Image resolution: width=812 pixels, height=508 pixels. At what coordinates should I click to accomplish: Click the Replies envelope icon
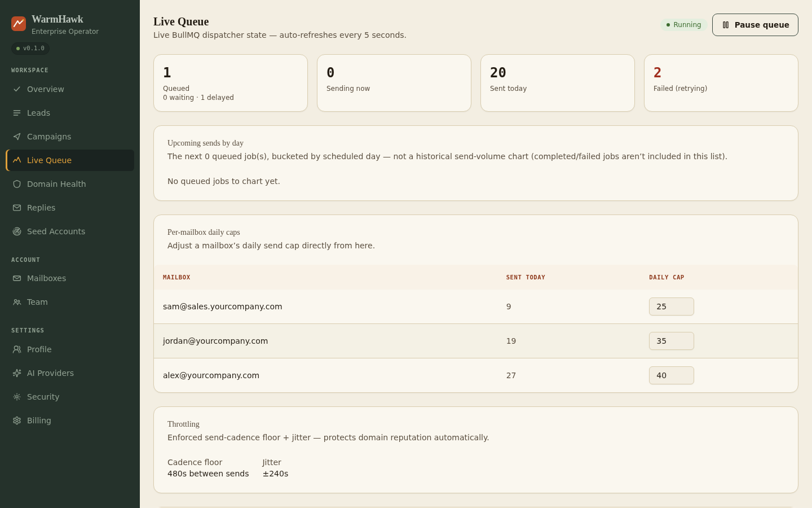point(17,208)
